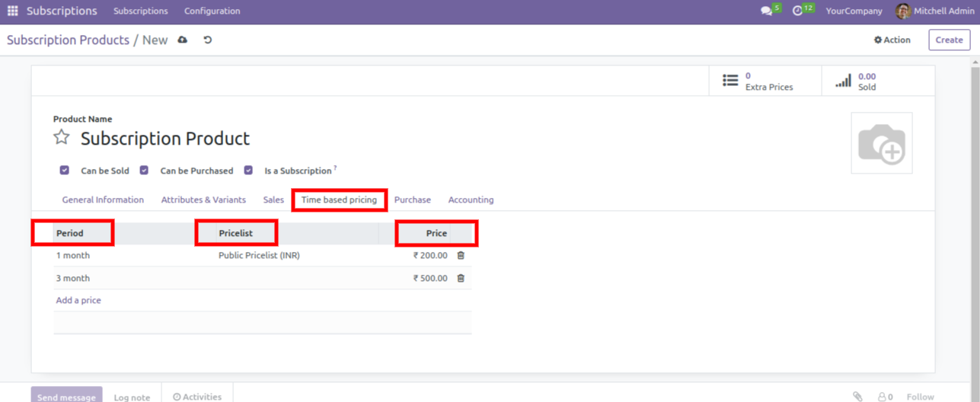
Task: Click the discard changes undo icon
Action: (207, 40)
